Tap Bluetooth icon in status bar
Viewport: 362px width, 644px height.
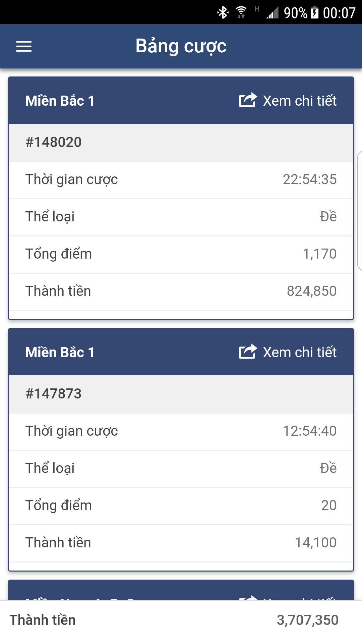(x=223, y=13)
